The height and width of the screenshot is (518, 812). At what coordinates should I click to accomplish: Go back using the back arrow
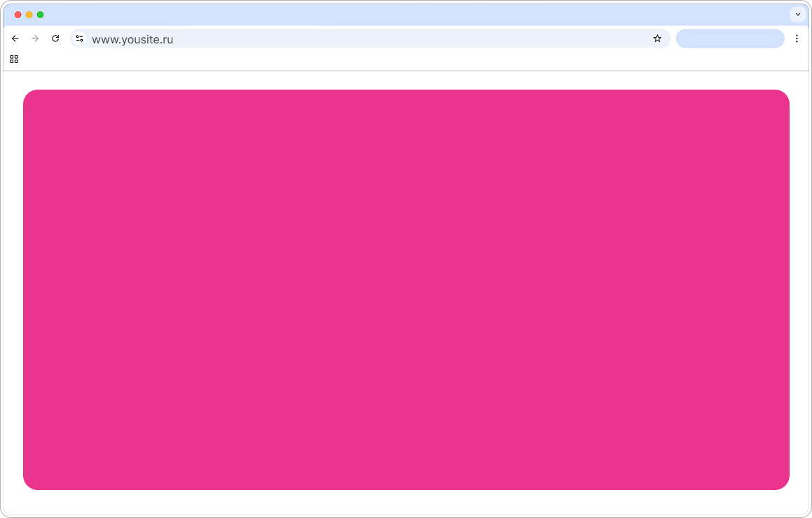click(x=15, y=38)
